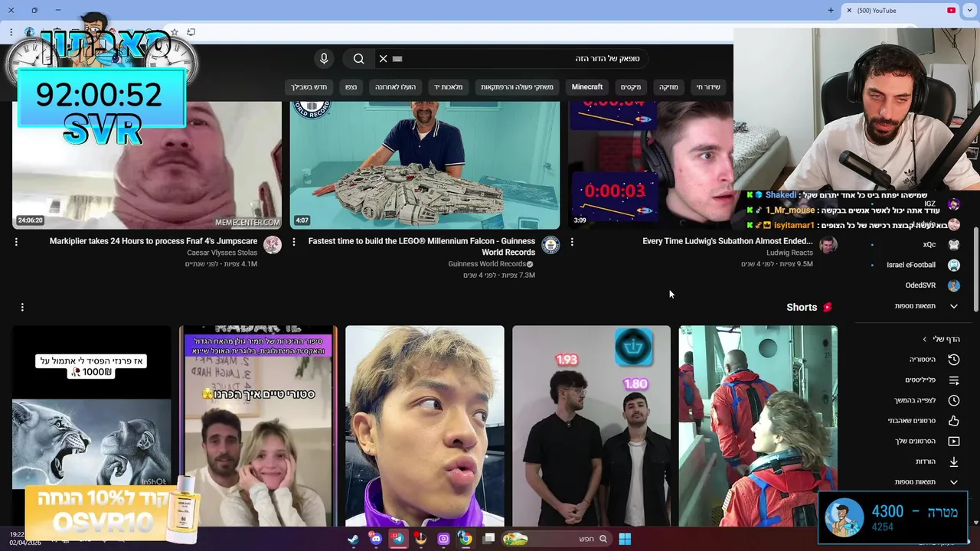Select the מיקסים filter chip
This screenshot has width=980, height=551.
631,87
